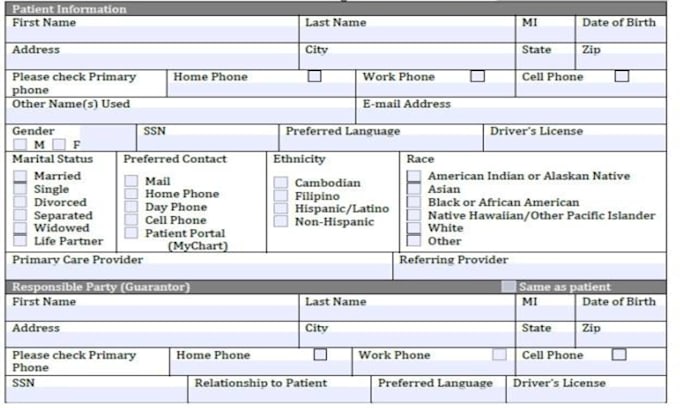Click the guarantor Last Name field
The image size is (680, 408).
click(407, 308)
